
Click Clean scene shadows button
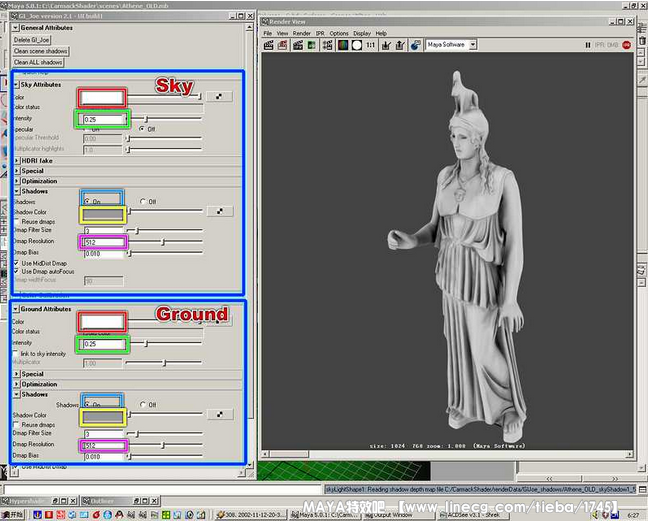point(41,51)
